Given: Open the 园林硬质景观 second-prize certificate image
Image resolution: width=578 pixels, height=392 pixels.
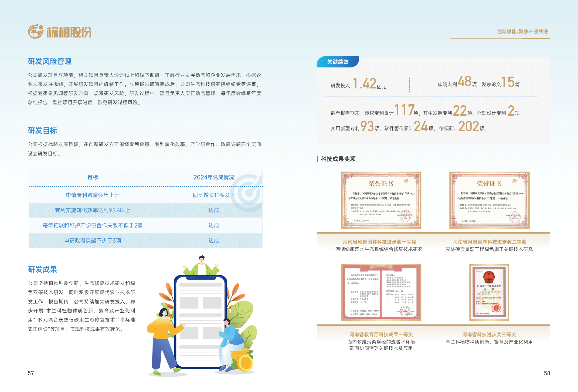Looking at the screenshot, I should [x=489, y=200].
